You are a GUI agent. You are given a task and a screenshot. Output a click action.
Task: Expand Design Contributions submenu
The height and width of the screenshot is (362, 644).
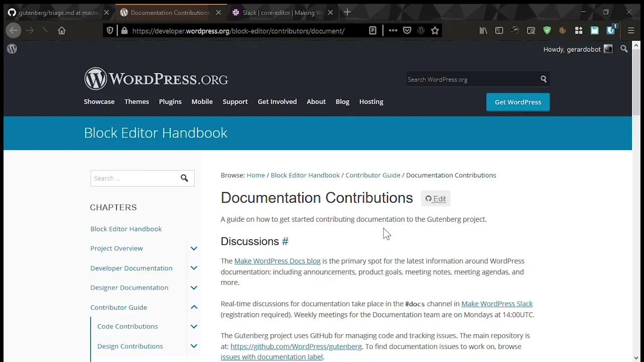194,346
